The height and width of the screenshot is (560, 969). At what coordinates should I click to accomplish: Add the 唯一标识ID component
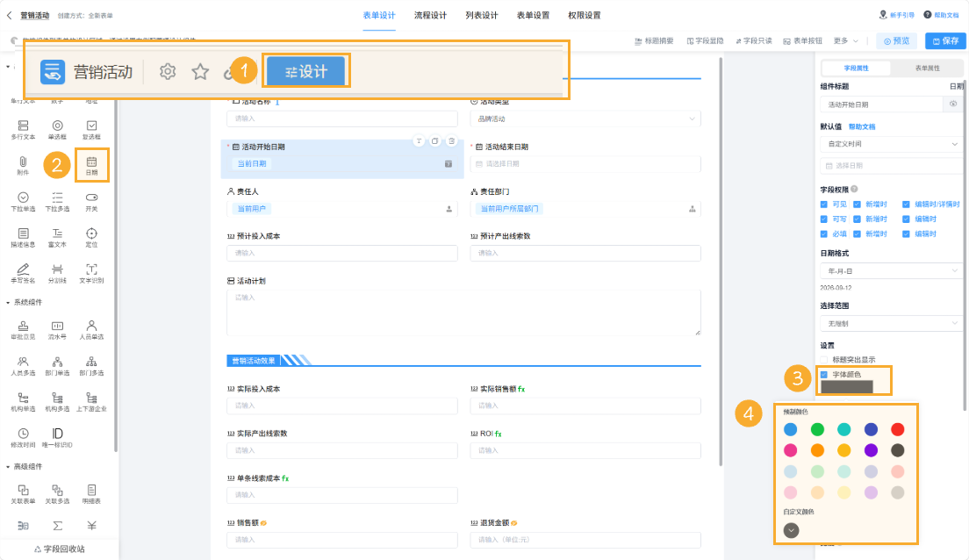pos(57,438)
